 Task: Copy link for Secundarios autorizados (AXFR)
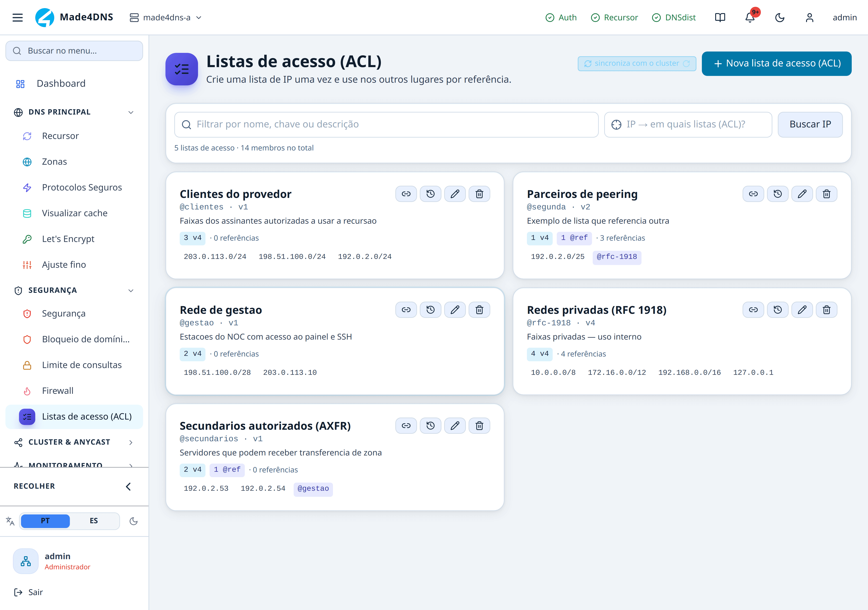coord(406,426)
